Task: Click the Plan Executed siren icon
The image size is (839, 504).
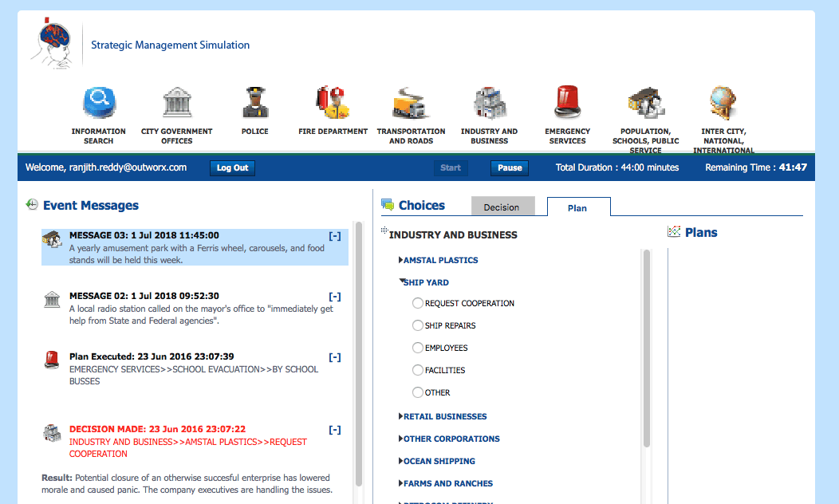Action: point(52,360)
